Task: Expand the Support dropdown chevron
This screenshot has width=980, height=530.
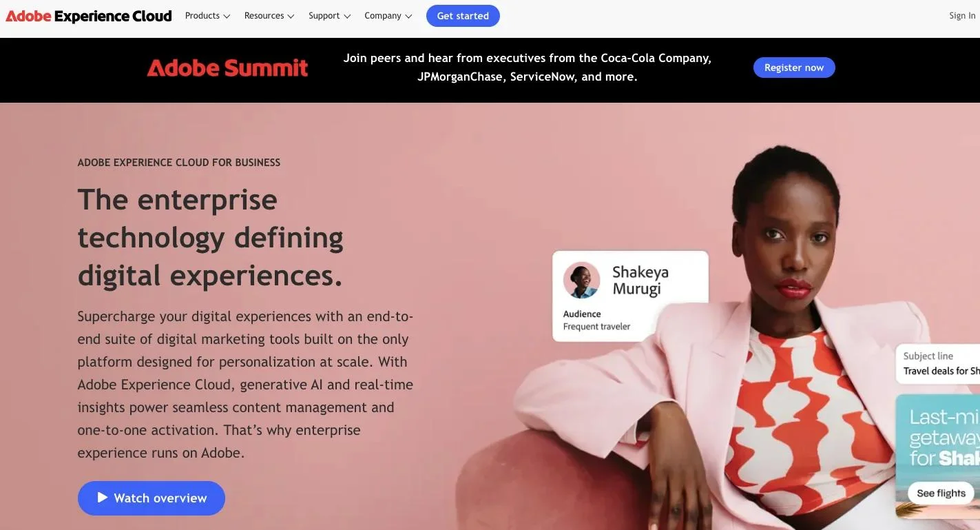Action: click(347, 17)
